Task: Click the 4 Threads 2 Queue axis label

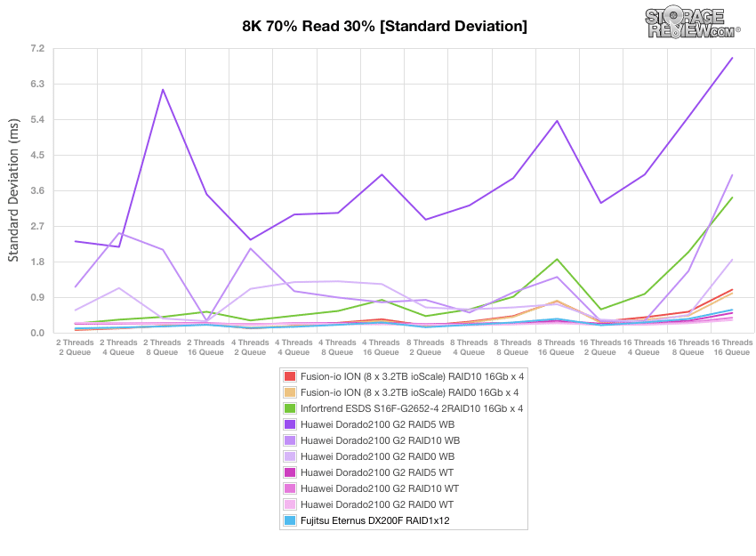Action: click(250, 347)
